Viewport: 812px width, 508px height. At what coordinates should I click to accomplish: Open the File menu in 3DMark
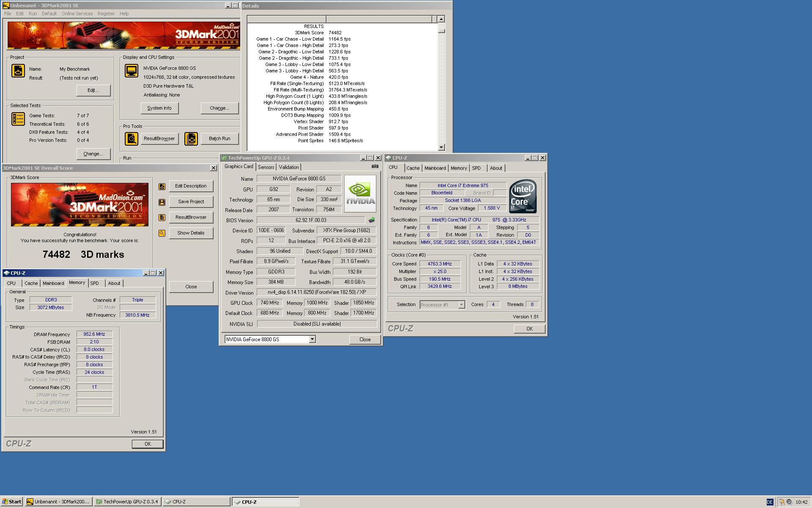[8, 14]
